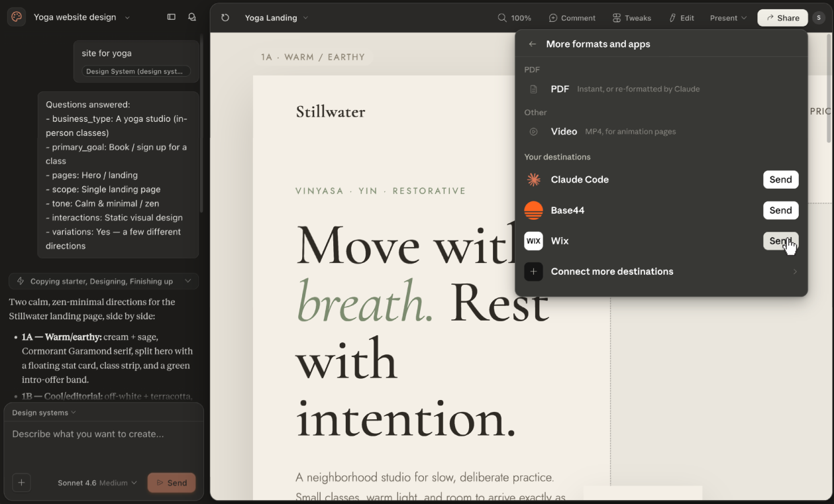Click the Wix logo icon
The height and width of the screenshot is (504, 834).
pos(533,241)
